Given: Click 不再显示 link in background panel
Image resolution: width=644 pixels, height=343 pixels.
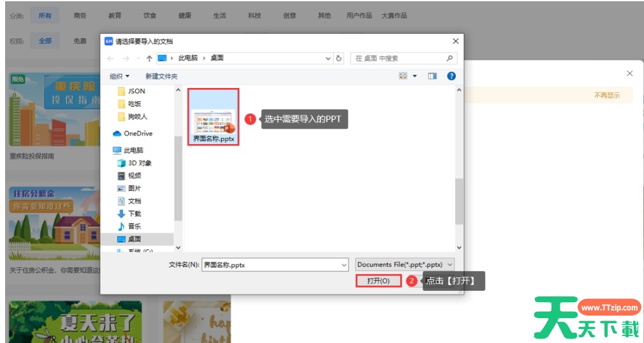Looking at the screenshot, I should pyautogui.click(x=606, y=95).
